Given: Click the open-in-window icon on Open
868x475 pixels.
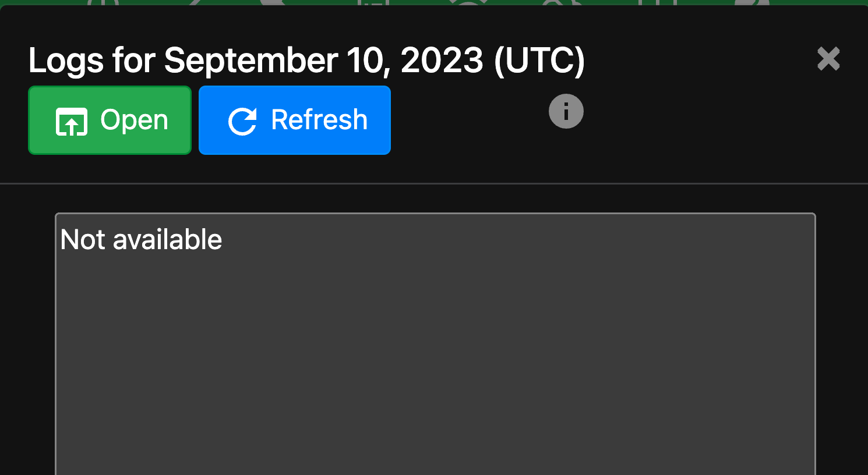Looking at the screenshot, I should 71,121.
